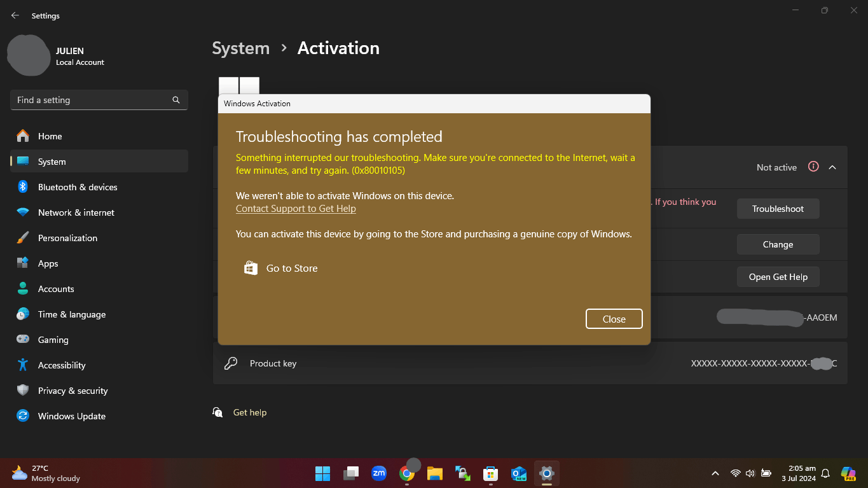Click the Product key row key icon
The height and width of the screenshot is (488, 868).
[x=231, y=363]
